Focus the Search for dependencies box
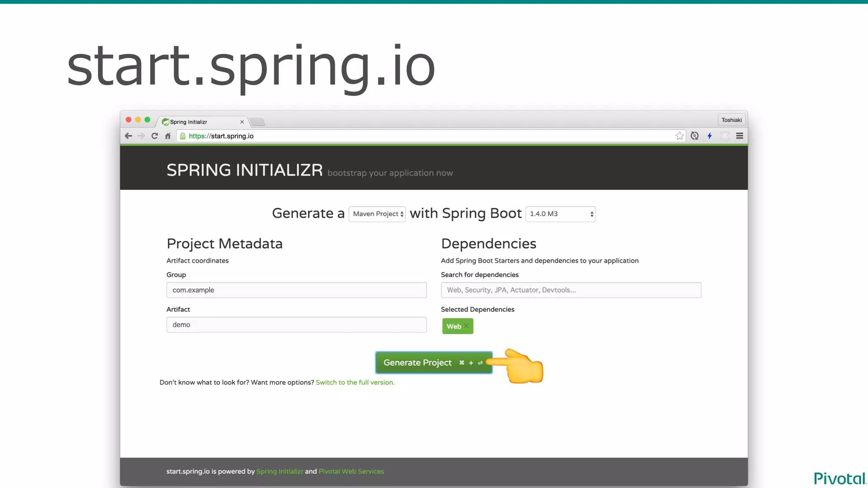This screenshot has width=868, height=488. tap(571, 290)
